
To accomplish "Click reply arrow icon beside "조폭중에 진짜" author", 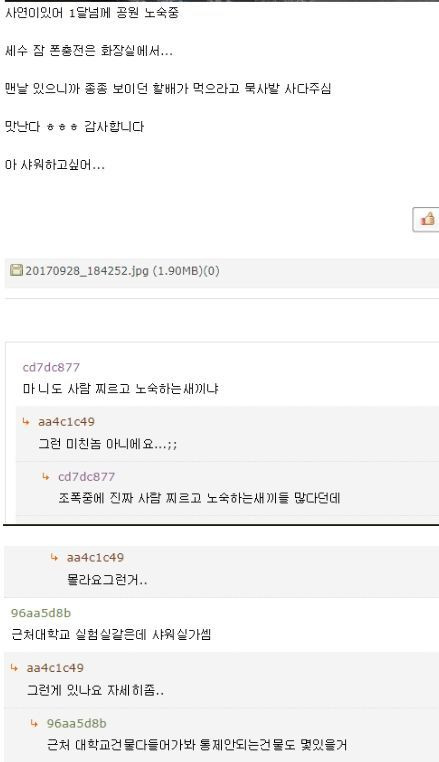I will coord(46,477).
